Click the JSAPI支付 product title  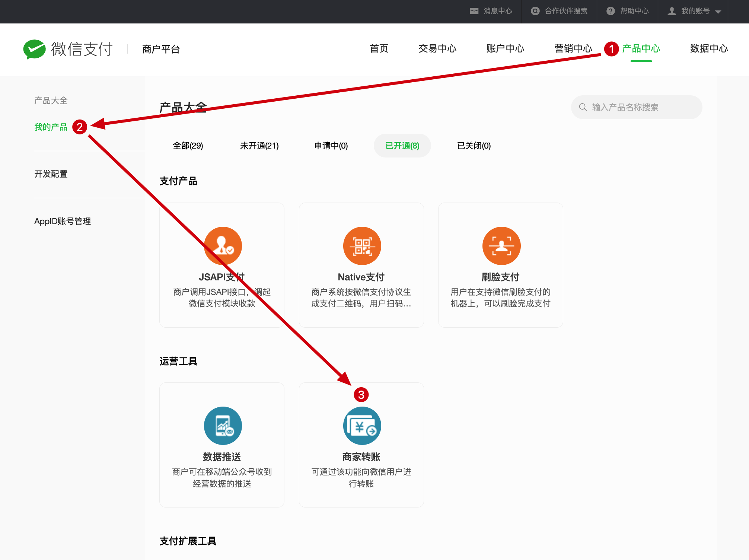tap(222, 277)
